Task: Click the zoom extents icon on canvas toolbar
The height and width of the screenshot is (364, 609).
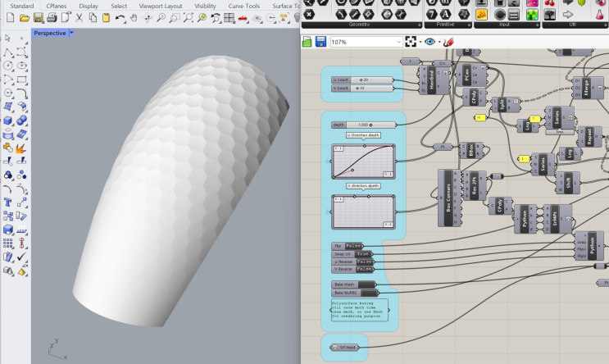Action: pos(411,42)
